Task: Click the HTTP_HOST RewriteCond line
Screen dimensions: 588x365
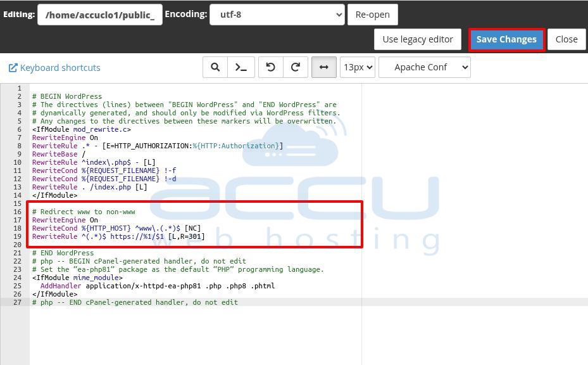Action: click(116, 228)
